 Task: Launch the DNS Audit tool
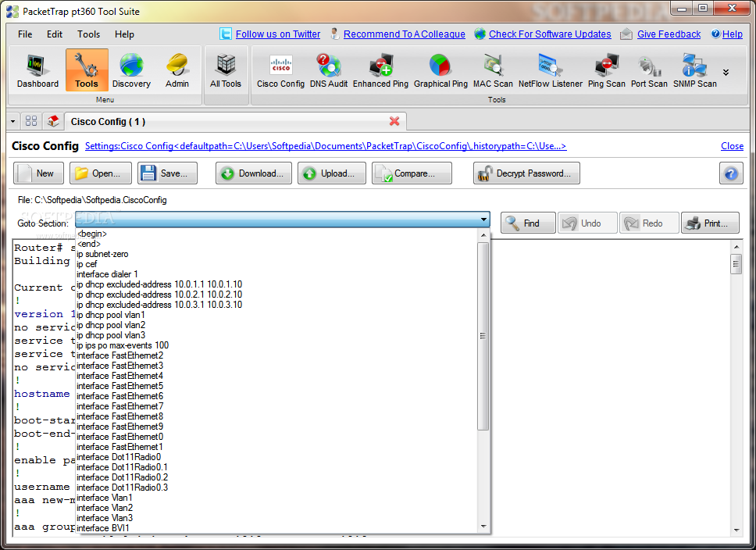tap(328, 71)
